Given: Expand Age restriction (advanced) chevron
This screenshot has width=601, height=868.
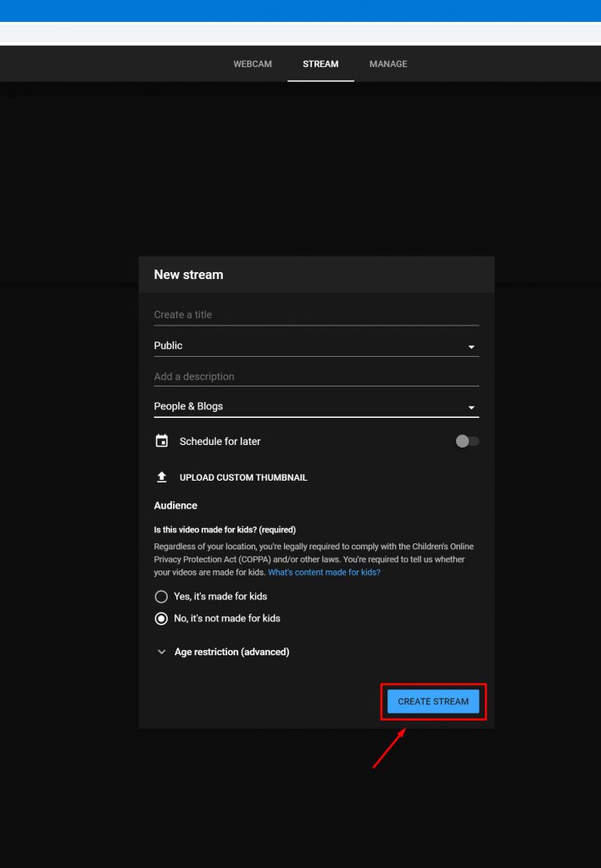Looking at the screenshot, I should click(161, 652).
